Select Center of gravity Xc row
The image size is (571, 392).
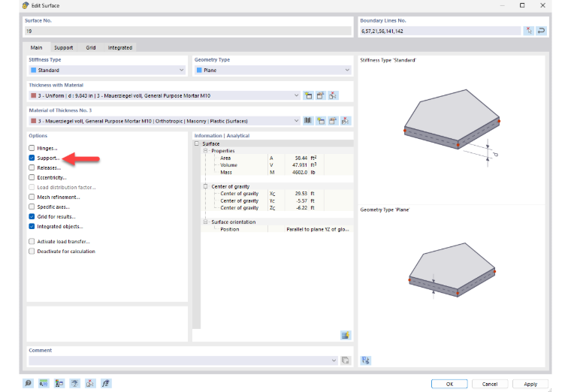pyautogui.click(x=277, y=194)
